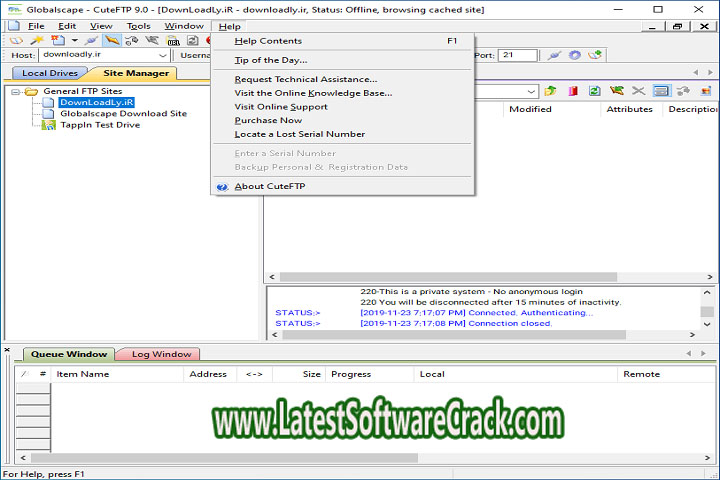Refresh the remote pane listing
720x480 pixels.
(594, 91)
